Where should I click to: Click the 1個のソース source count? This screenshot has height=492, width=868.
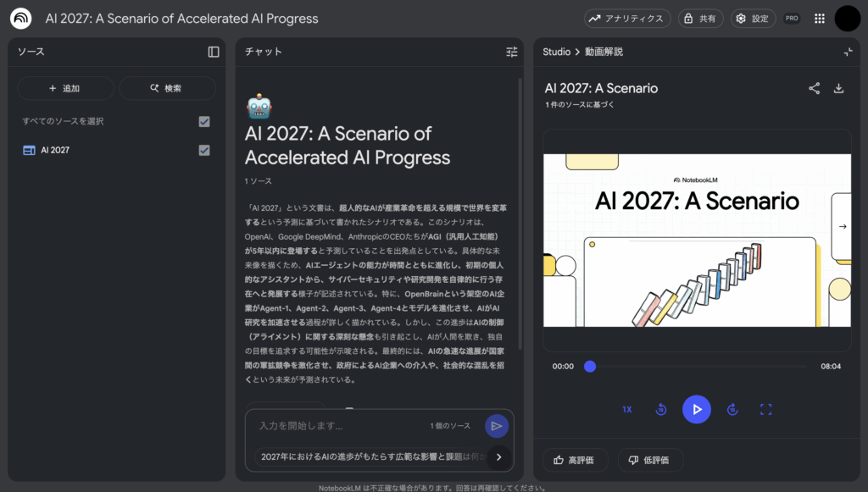pos(450,426)
